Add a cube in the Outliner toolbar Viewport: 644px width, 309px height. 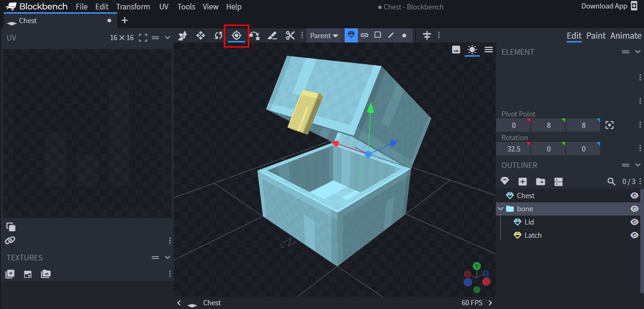pyautogui.click(x=523, y=181)
